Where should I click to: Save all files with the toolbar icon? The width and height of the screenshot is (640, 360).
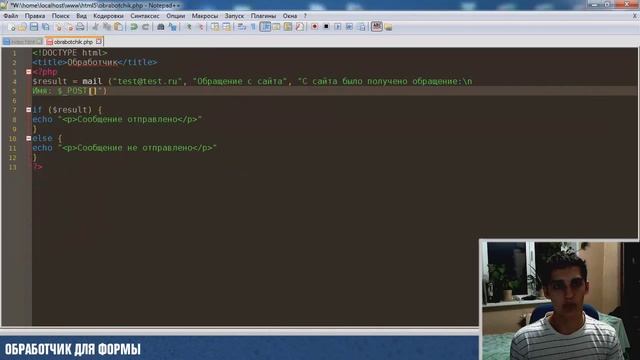[45, 27]
